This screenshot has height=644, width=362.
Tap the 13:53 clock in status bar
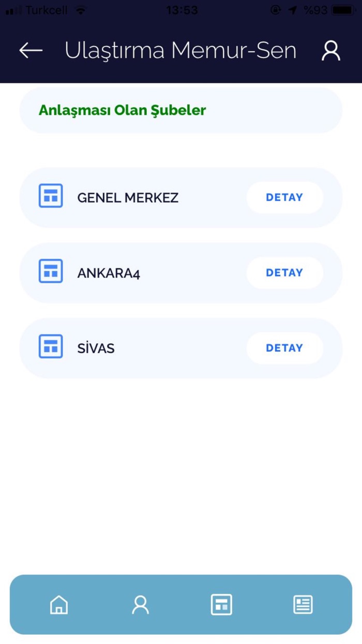coord(181,10)
